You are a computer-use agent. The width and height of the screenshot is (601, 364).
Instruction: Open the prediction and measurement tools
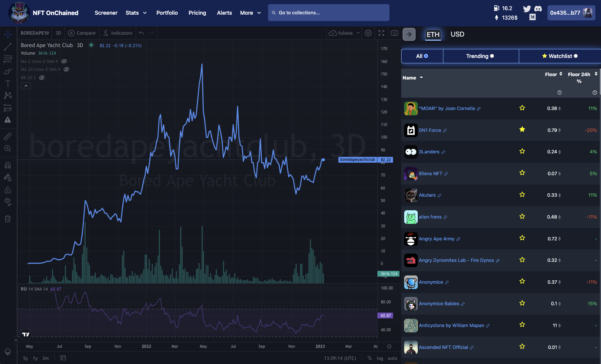coord(8,108)
